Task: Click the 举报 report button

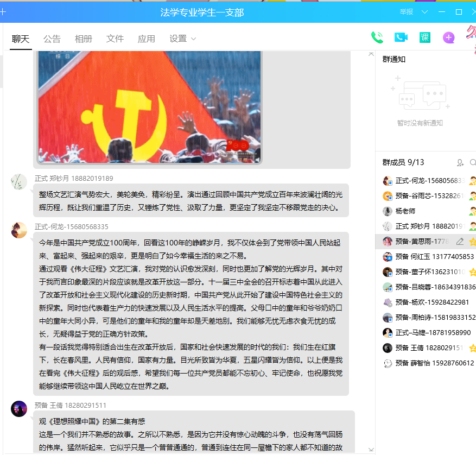Action: 407,12
